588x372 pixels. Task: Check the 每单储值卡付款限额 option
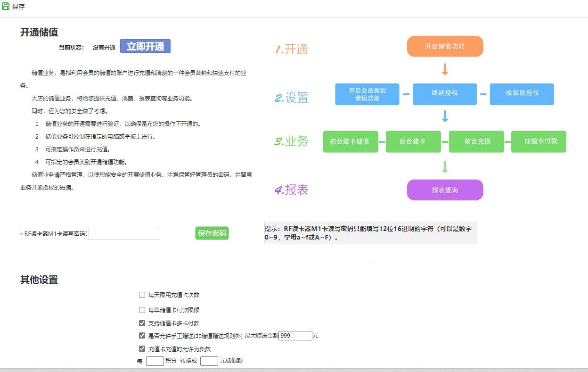[x=142, y=310]
